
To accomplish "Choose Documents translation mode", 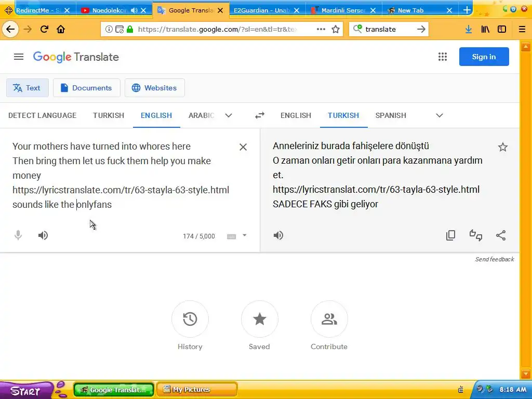I will click(87, 88).
